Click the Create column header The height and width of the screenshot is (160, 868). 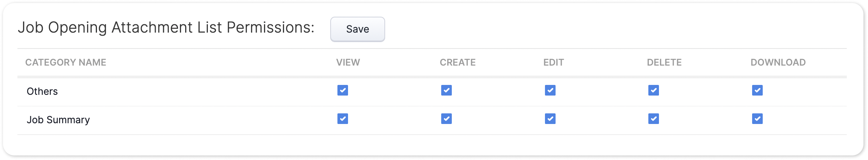coord(457,63)
